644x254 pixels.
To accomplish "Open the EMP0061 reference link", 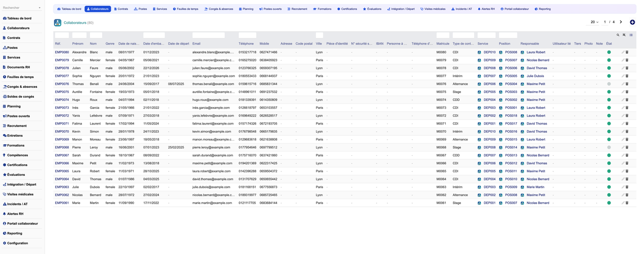I will tap(62, 203).
